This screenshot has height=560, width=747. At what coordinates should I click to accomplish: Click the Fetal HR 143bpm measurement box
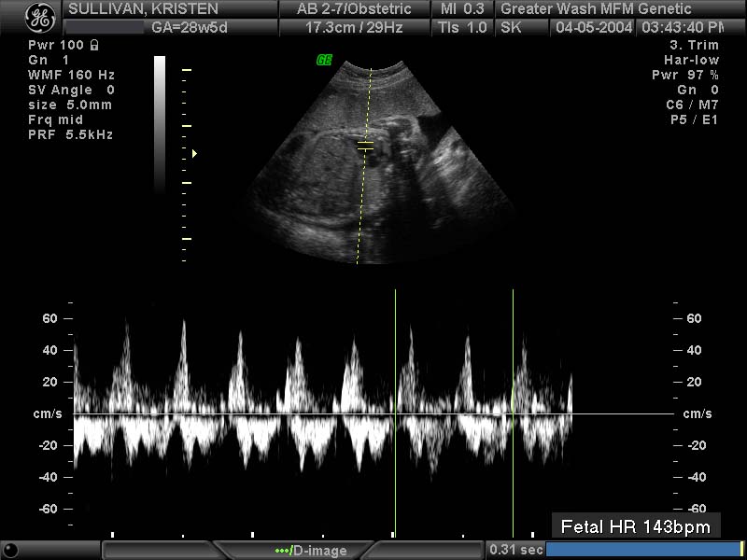635,527
